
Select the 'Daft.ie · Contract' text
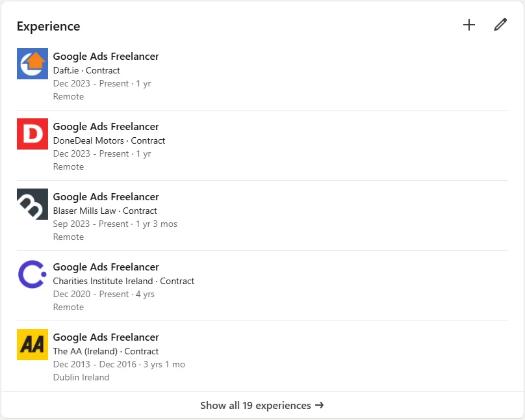click(86, 70)
